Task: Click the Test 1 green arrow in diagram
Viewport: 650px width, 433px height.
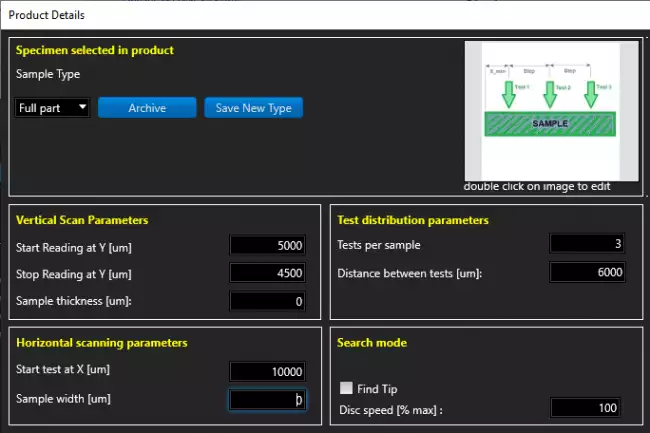Action: pyautogui.click(x=508, y=95)
